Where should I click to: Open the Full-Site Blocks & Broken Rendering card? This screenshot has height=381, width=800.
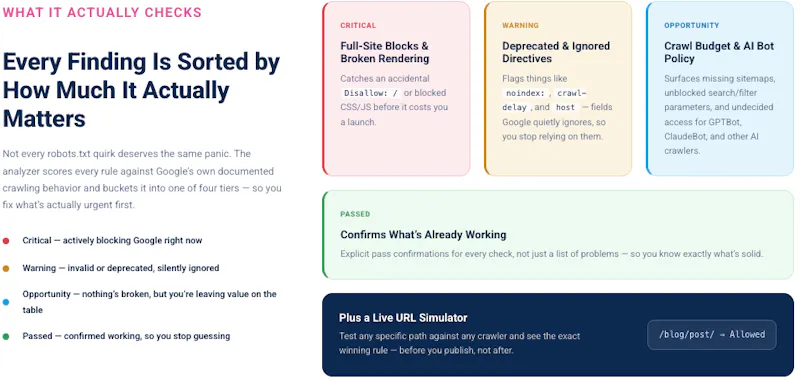tap(396, 89)
